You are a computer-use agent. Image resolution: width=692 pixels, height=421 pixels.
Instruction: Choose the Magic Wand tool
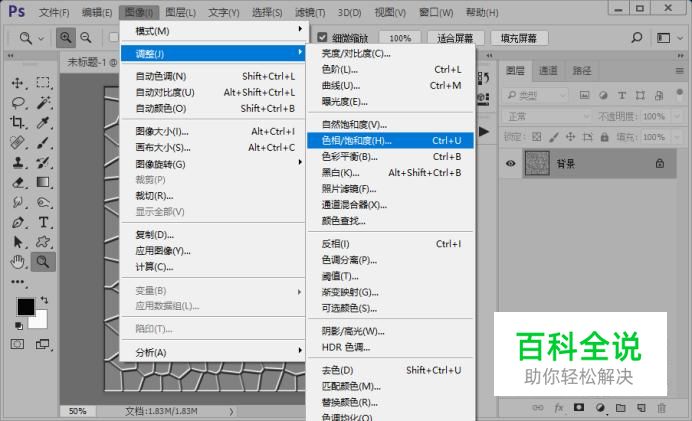tap(43, 103)
